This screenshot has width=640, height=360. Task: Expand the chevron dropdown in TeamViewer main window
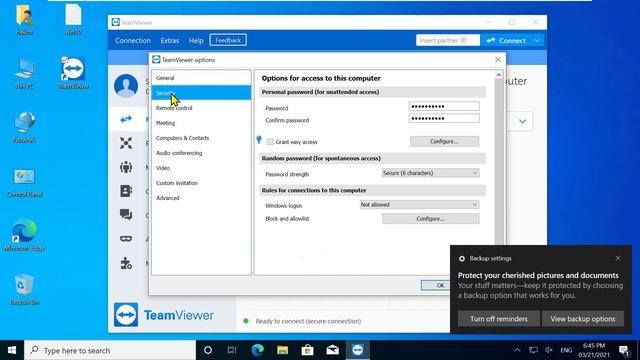pyautogui.click(x=522, y=121)
